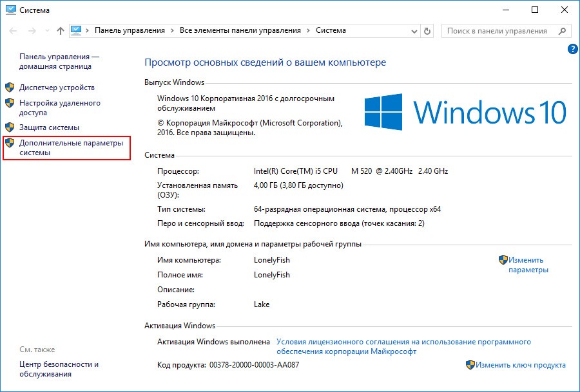Click 'Изменить параметры' link
This screenshot has height=392, width=580.
point(528,265)
